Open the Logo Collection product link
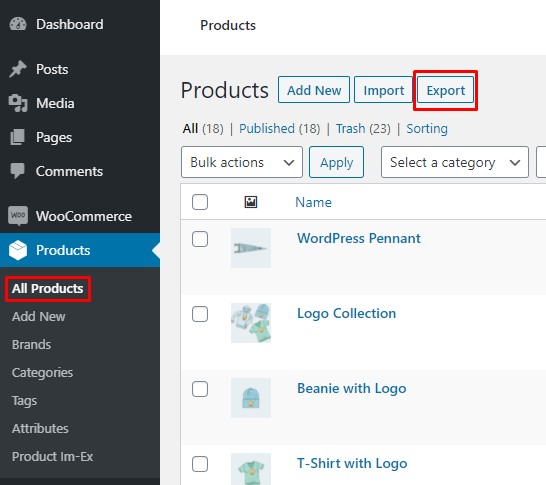Image resolution: width=546 pixels, height=485 pixels. click(x=346, y=313)
